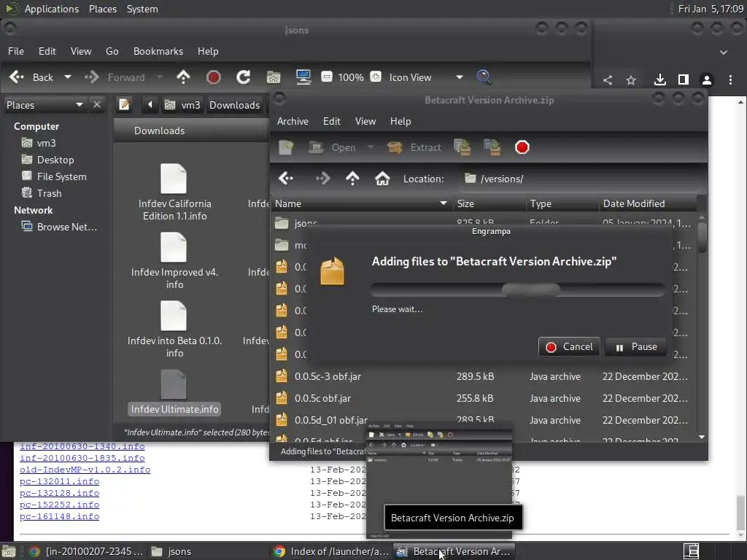
Task: Click new archive icon in Engrampa toolbar
Action: pos(286,147)
